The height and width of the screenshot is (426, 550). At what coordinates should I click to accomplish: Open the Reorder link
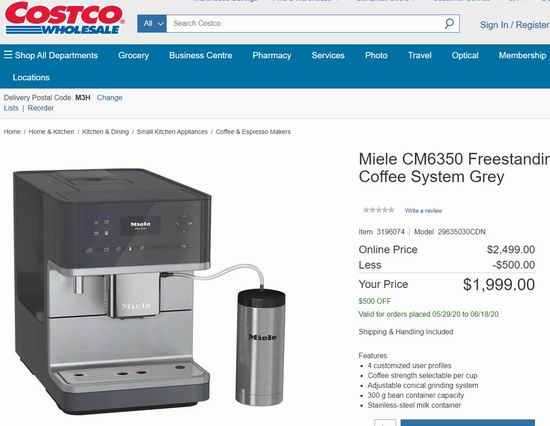[41, 108]
